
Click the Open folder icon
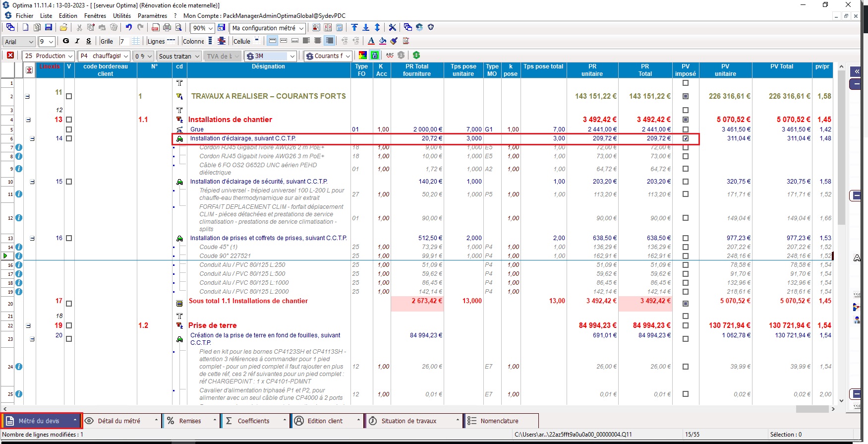point(63,28)
